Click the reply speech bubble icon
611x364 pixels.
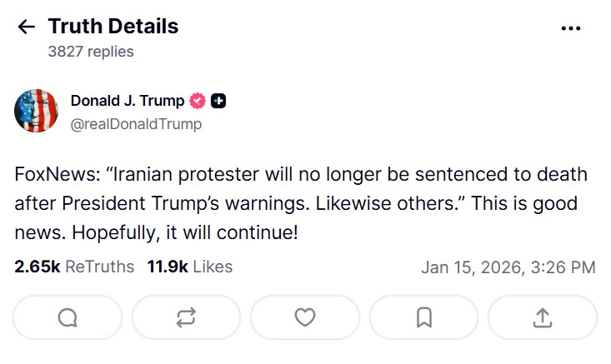coord(68,317)
